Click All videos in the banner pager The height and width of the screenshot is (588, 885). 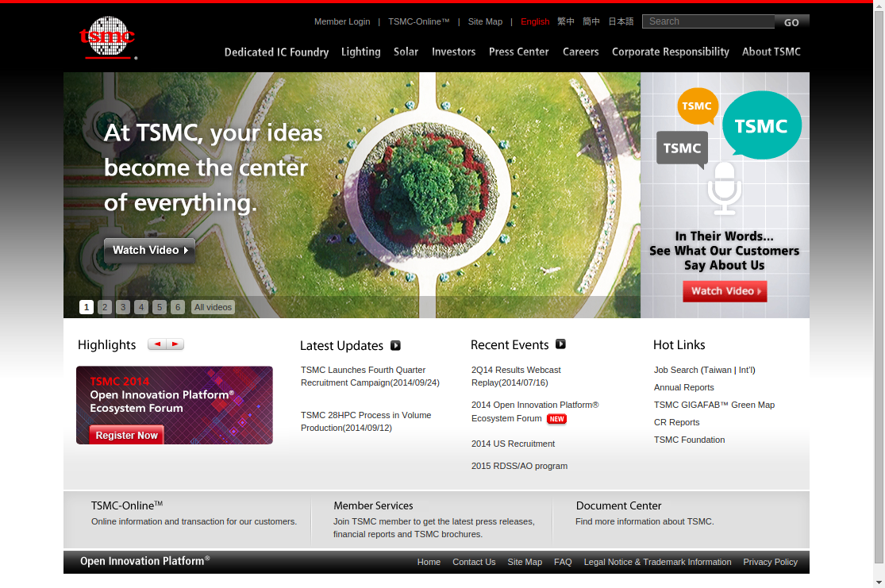213,307
